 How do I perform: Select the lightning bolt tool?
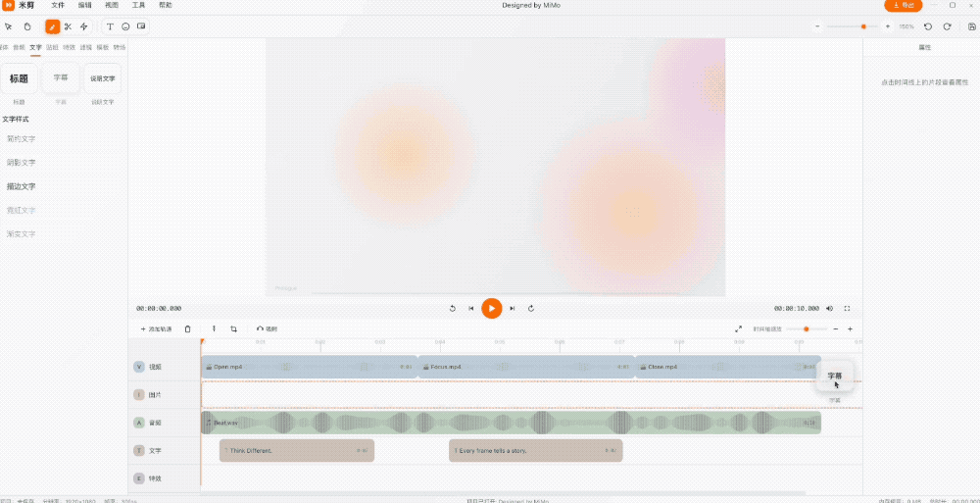click(83, 26)
